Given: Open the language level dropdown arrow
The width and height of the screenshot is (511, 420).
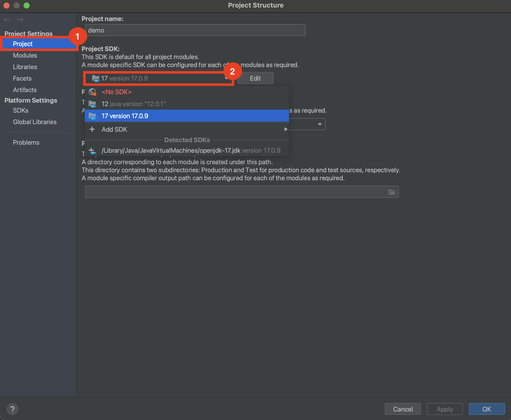Looking at the screenshot, I should [320, 124].
